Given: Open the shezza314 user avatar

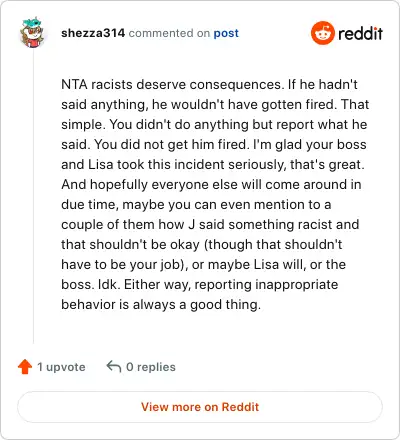Looking at the screenshot, I should 32,32.
